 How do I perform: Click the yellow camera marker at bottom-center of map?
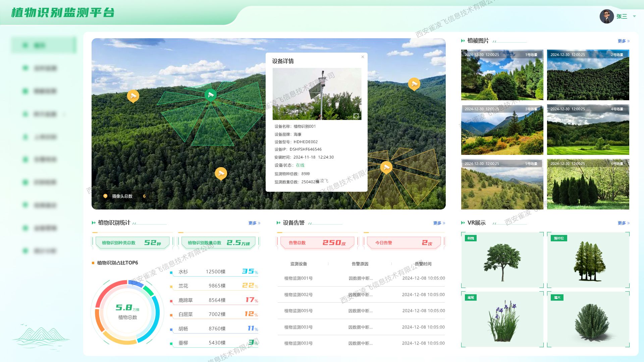point(221,173)
